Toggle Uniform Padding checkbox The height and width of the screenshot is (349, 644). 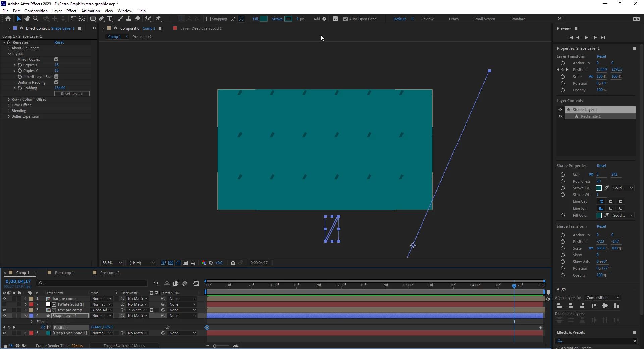[56, 82]
